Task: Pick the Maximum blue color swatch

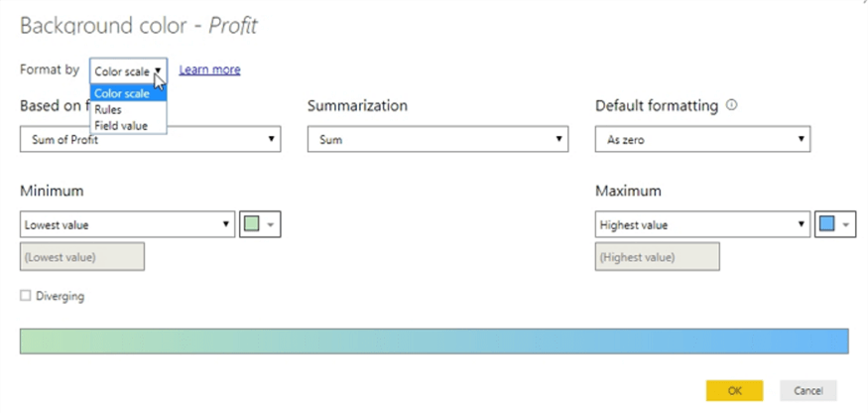Action: point(827,225)
